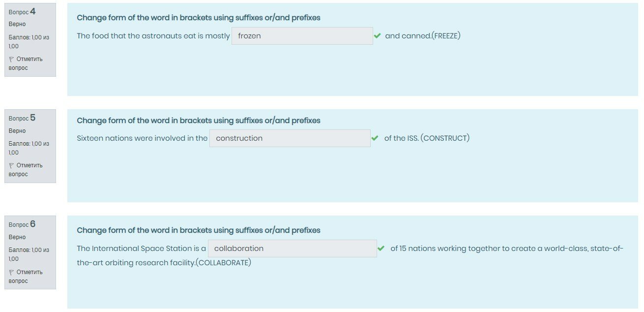Click the '(FREEZE)' hint word

(446, 36)
